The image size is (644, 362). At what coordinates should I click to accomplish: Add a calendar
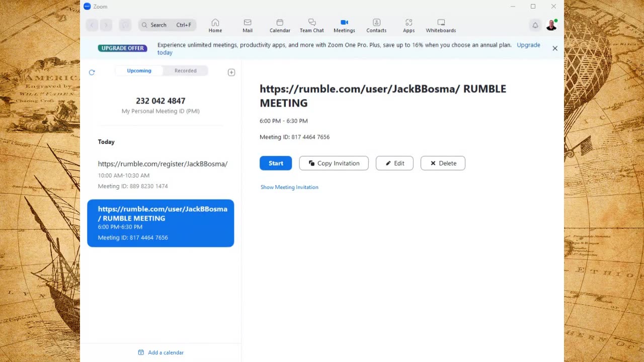pyautogui.click(x=160, y=352)
